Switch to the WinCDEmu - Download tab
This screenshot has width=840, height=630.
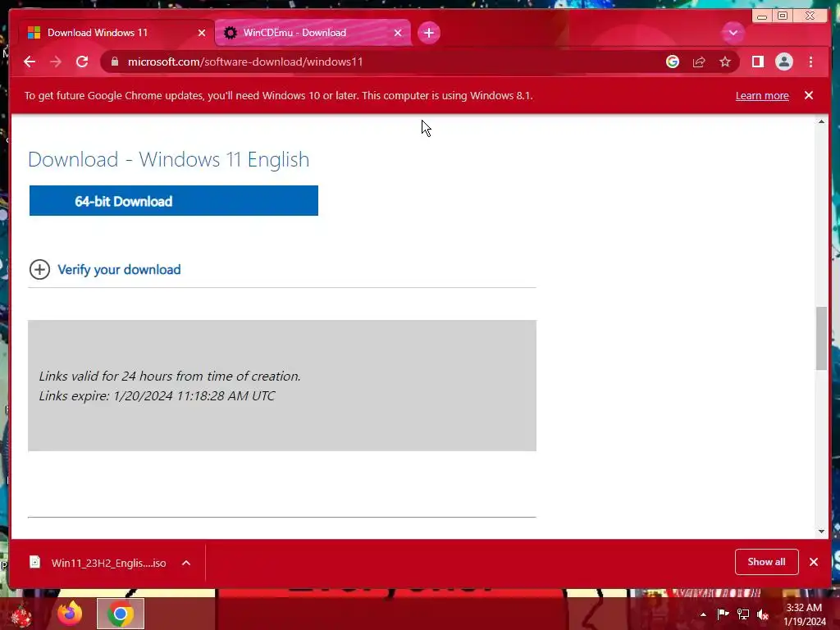point(313,33)
